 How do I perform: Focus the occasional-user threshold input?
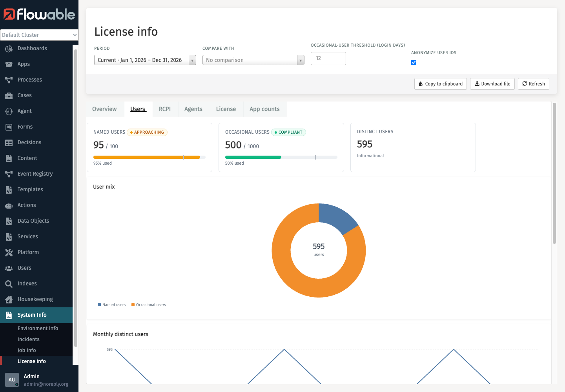click(x=328, y=58)
